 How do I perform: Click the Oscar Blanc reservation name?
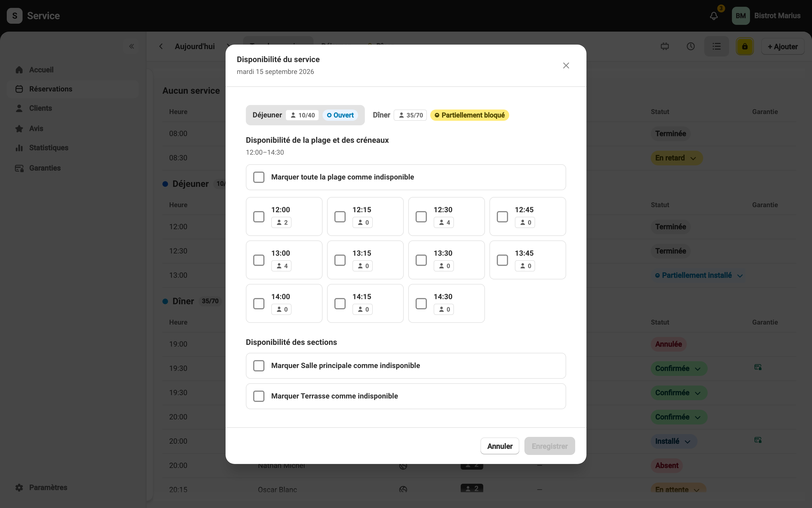[x=277, y=490]
